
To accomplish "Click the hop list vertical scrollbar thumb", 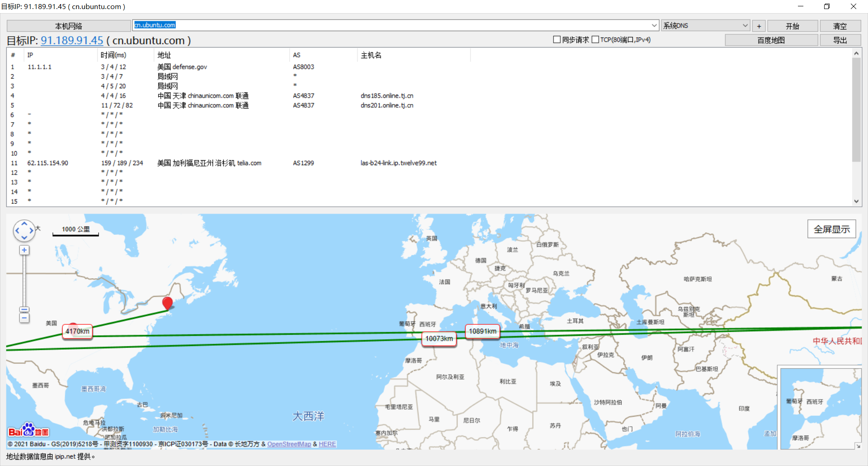I will coord(856,109).
